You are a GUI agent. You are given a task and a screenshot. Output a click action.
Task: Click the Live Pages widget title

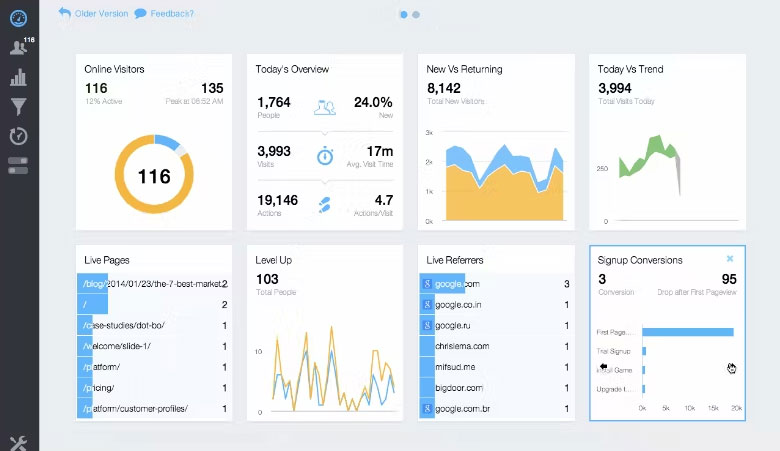[106, 260]
